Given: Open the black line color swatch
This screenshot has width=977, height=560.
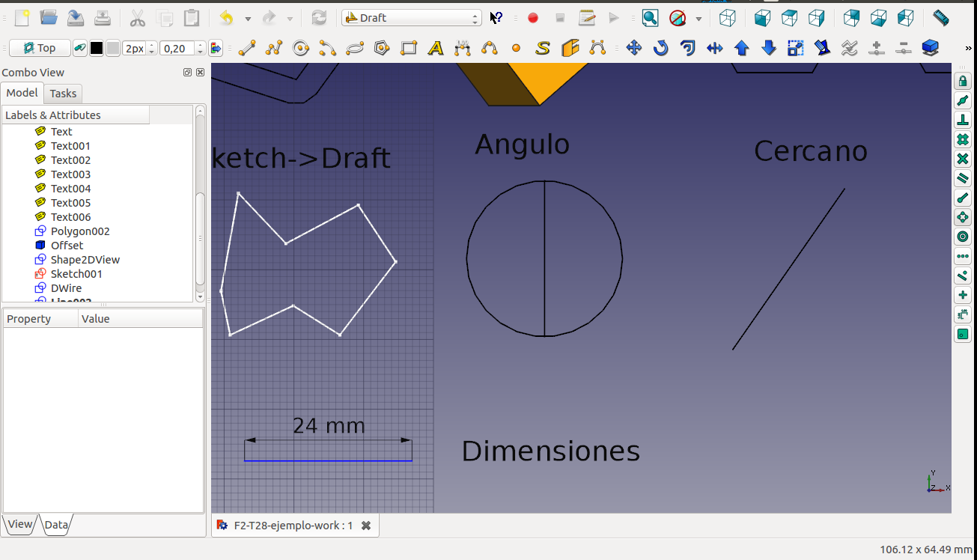Looking at the screenshot, I should tap(97, 49).
